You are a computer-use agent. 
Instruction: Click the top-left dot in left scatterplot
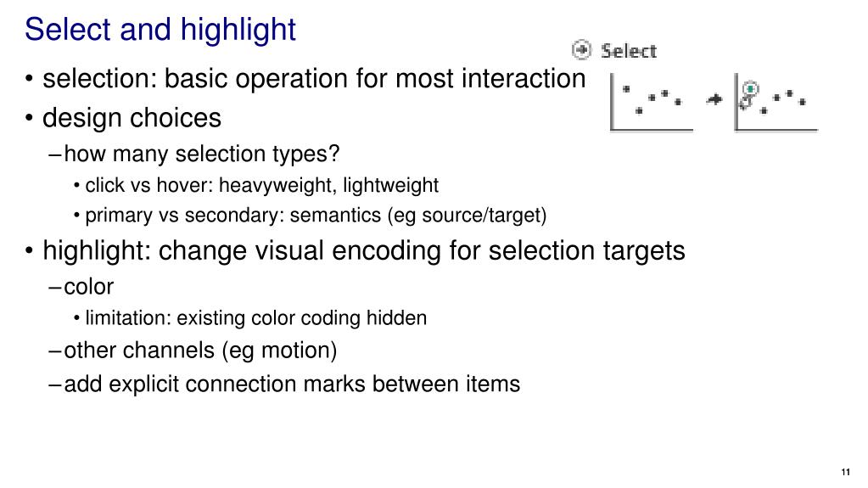[x=626, y=88]
